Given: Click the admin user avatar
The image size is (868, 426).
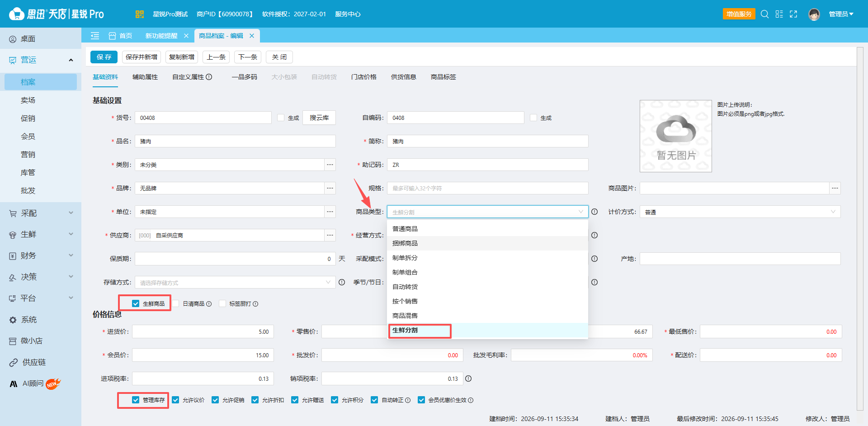Looking at the screenshot, I should [x=814, y=14].
